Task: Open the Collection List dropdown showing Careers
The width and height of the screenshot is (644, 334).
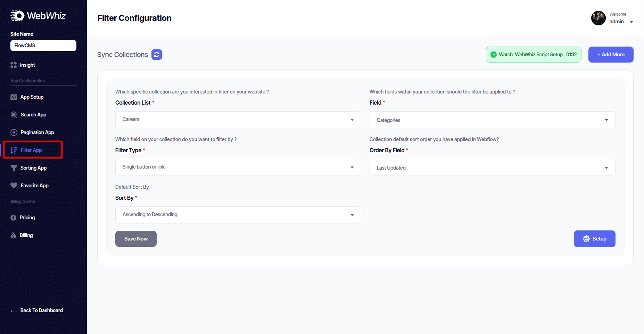Action: (x=238, y=120)
